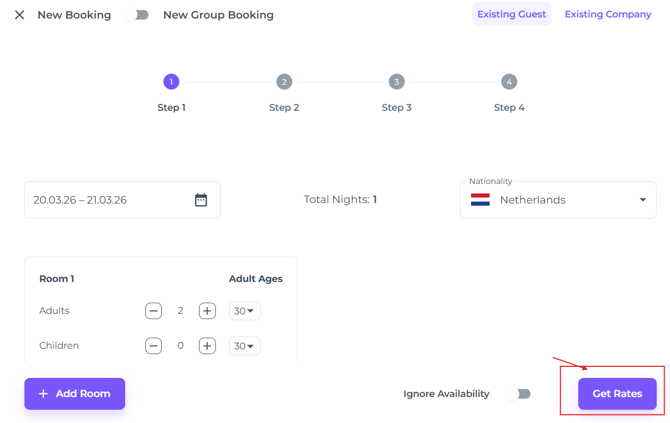Viewport: 670px width, 423px height.
Task: Jump to Step 2 in the progress bar
Action: 284,82
